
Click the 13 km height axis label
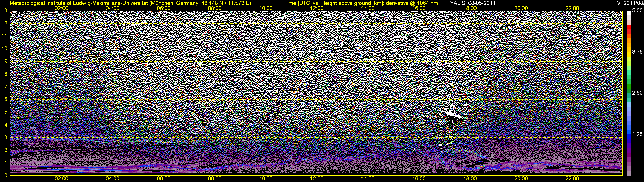(5, 10)
